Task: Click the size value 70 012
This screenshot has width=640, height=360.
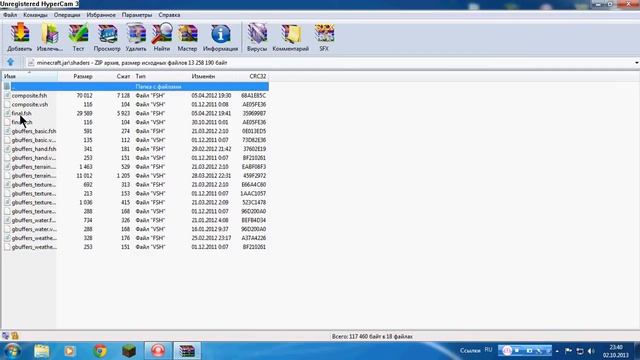Action: coord(84,96)
